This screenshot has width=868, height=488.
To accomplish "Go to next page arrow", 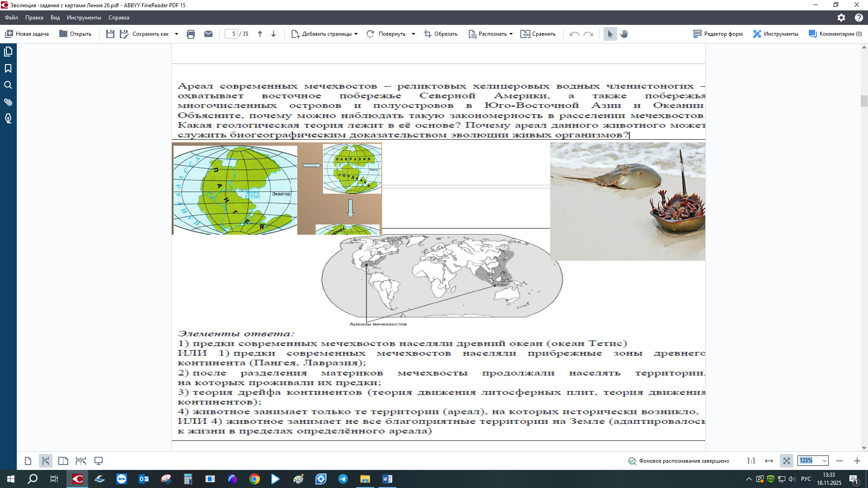I will tap(274, 34).
